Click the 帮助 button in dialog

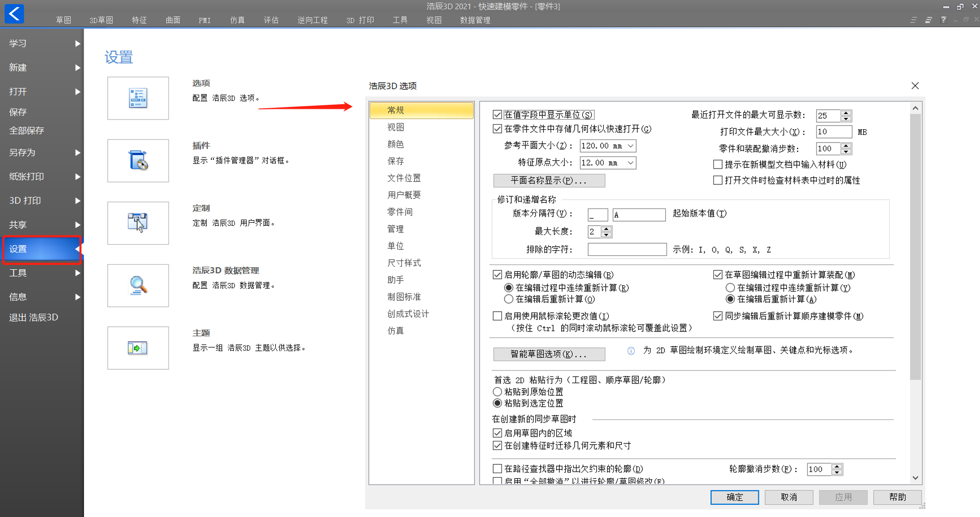(x=897, y=497)
